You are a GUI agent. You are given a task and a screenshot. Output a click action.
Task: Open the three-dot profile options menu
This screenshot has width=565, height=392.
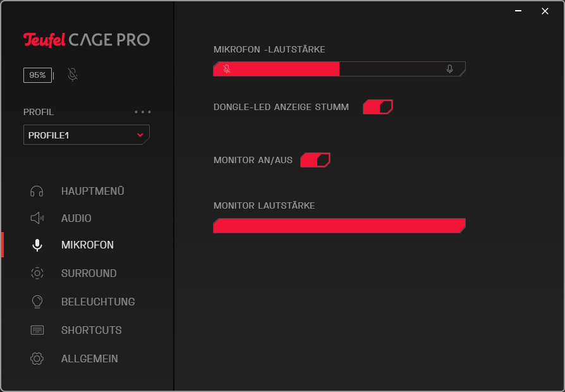[x=143, y=112]
